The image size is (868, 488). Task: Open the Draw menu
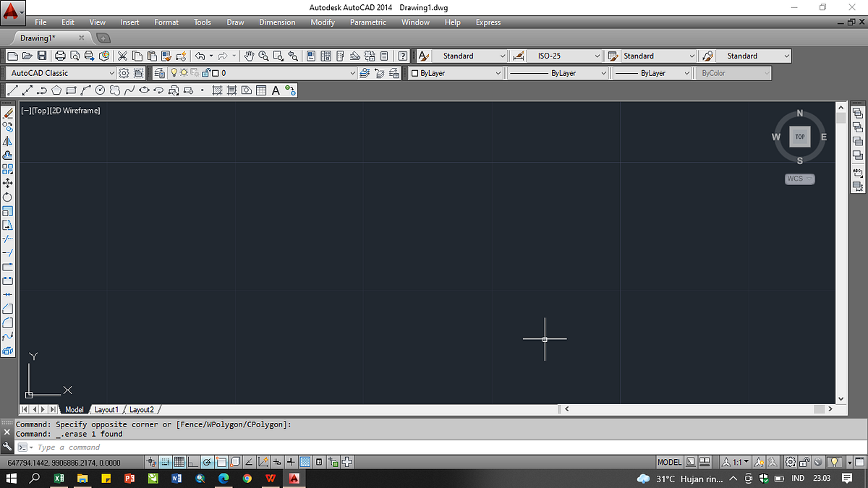pos(235,22)
